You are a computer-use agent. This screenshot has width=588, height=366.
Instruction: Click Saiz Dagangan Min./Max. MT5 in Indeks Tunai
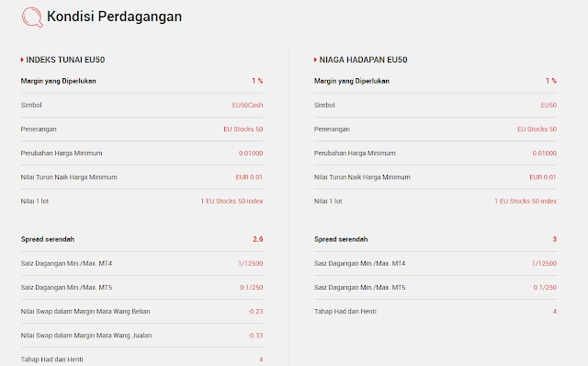(x=66, y=288)
